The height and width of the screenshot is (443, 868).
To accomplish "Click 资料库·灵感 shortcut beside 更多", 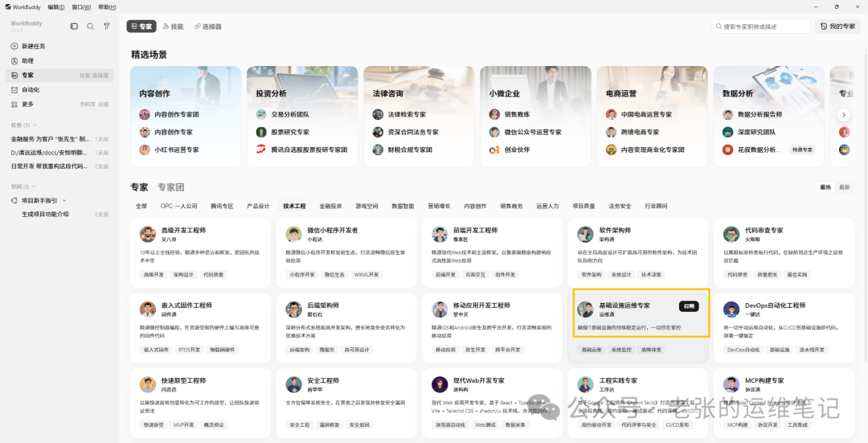I will pyautogui.click(x=93, y=104).
